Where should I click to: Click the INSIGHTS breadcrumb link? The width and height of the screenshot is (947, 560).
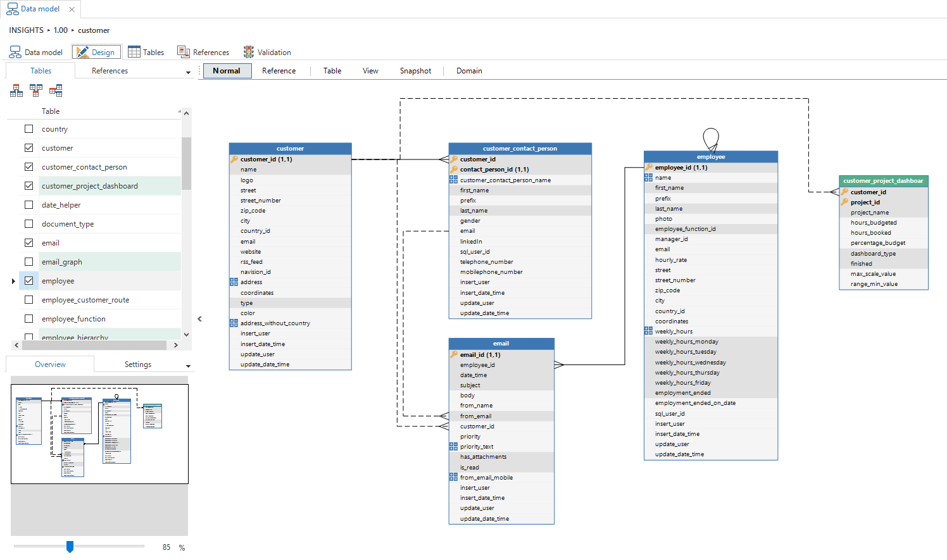(27, 30)
